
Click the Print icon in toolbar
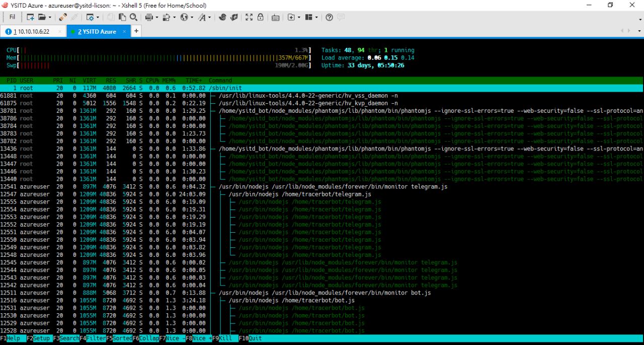149,17
